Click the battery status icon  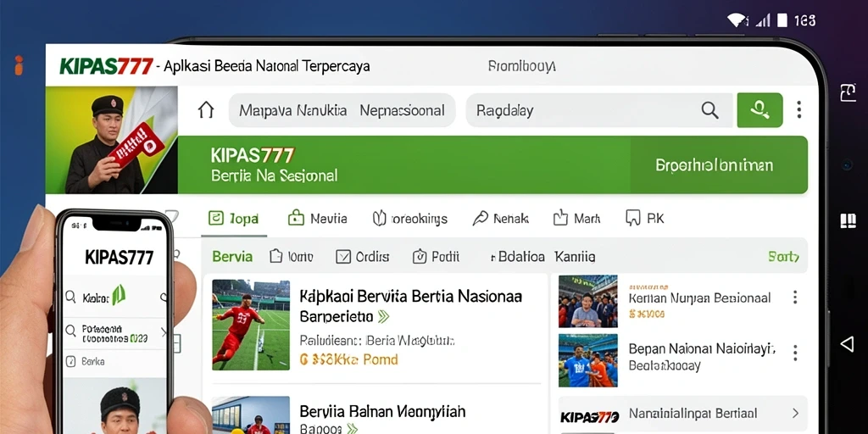[x=782, y=20]
